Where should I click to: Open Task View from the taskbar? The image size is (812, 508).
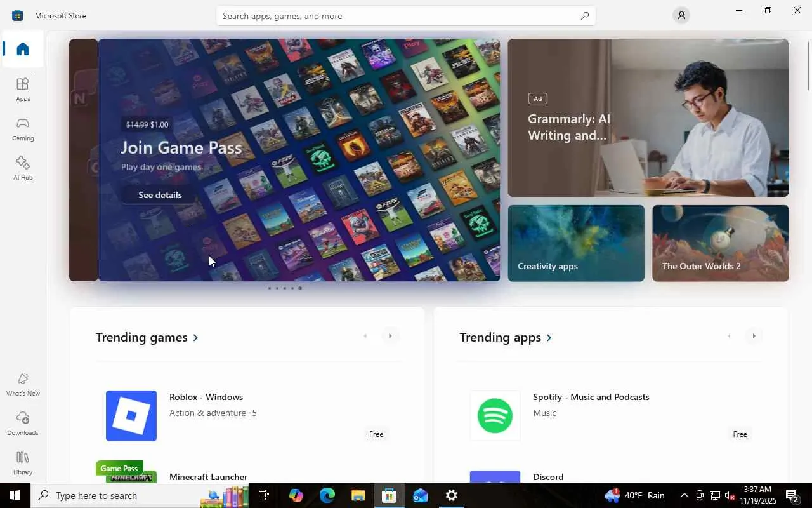(264, 495)
